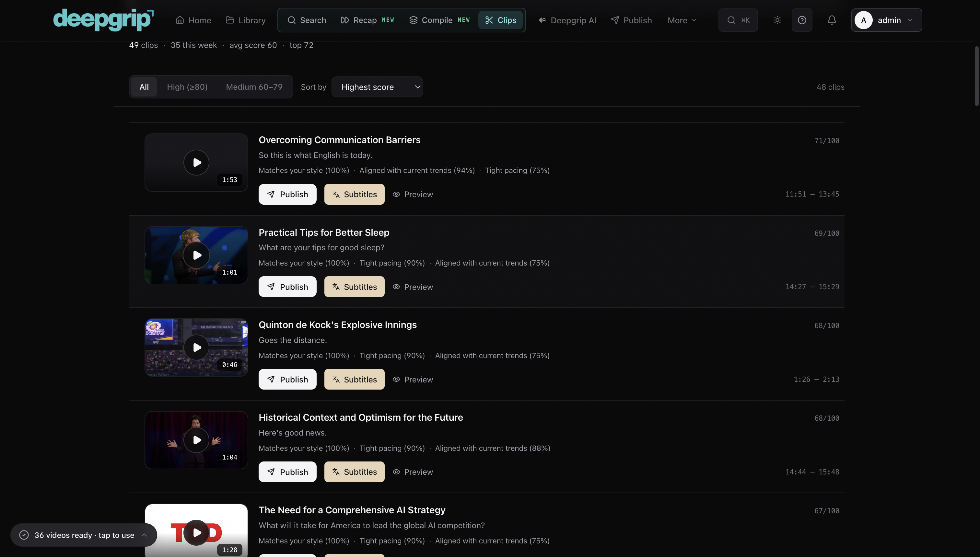Play the Overcoming Communication Barriers clip
Screen dimensions: 980x557
(x=196, y=163)
